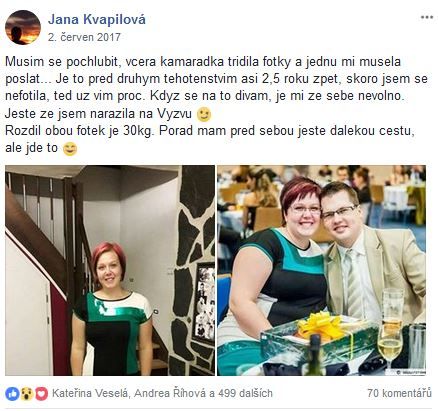Open the post date 2. červen 2017
This screenshot has width=438, height=411.
tap(84, 37)
